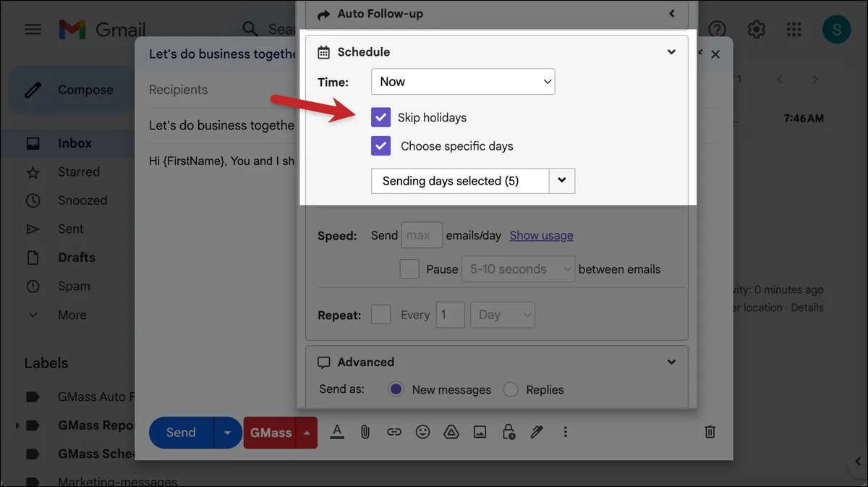Screen dimensions: 868x487
Task: Open the Repeat Day unit dropdown
Action: (503, 315)
